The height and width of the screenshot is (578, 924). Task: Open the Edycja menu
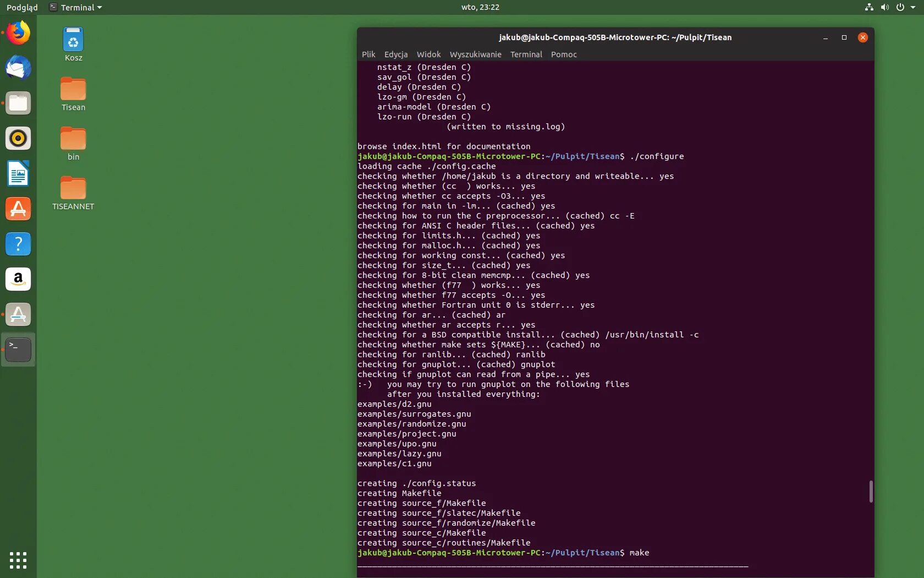coord(396,54)
